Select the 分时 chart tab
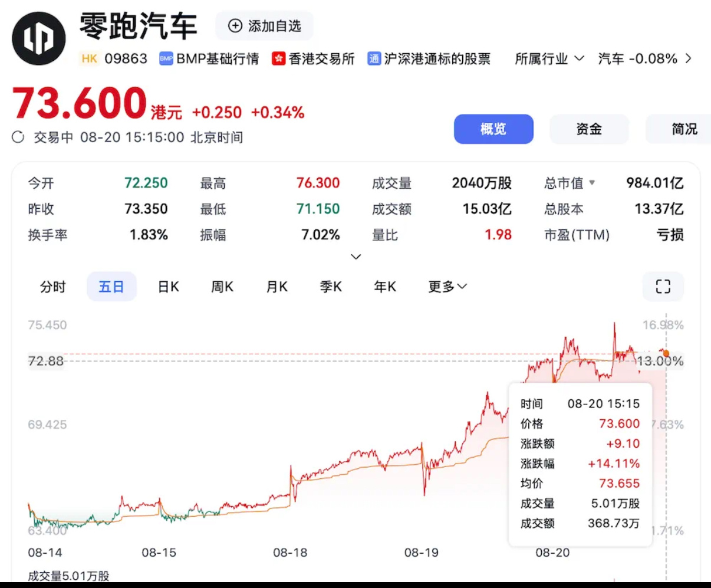Image resolution: width=711 pixels, height=588 pixels. click(53, 287)
